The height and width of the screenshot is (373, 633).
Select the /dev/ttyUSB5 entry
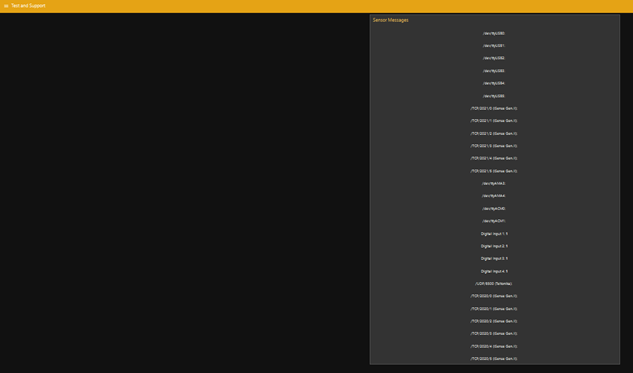click(x=494, y=96)
